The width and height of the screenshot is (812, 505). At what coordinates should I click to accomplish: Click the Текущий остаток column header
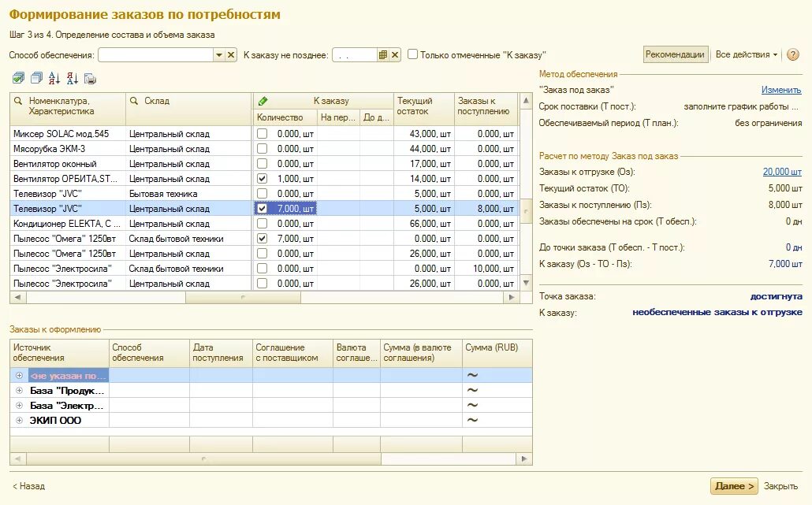click(424, 110)
